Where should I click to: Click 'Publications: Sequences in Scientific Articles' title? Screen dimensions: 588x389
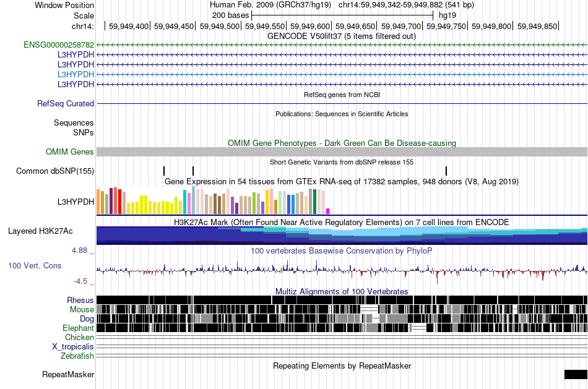[342, 114]
